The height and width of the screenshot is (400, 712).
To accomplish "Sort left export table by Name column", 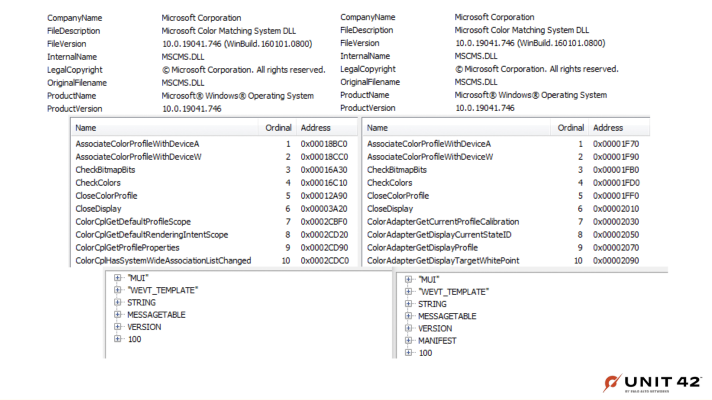I will (x=165, y=128).
